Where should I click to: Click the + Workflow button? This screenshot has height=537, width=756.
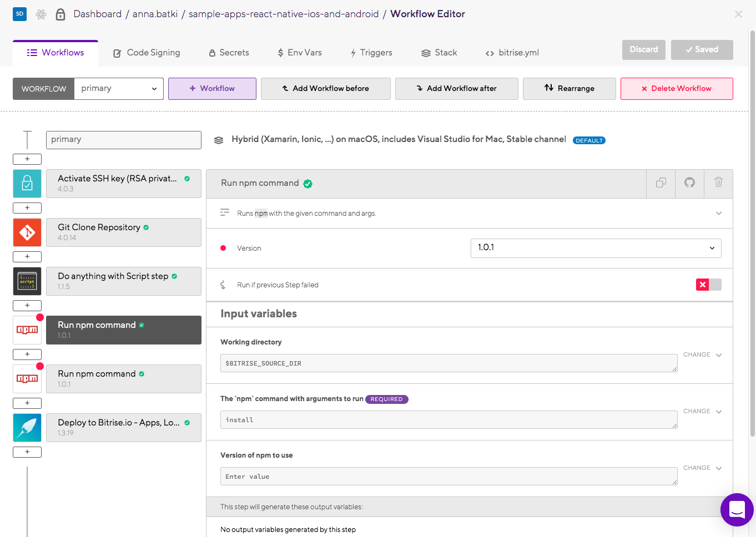pos(212,89)
